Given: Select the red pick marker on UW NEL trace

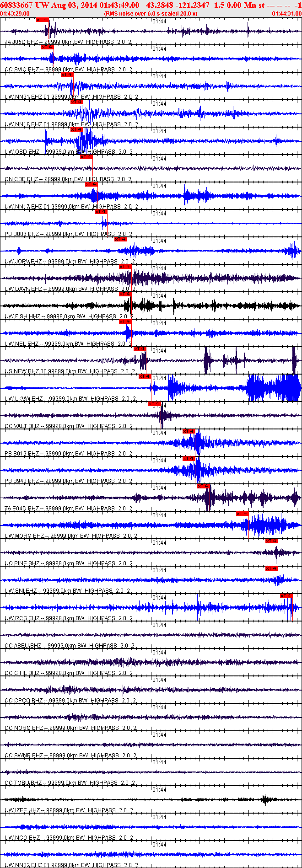Looking at the screenshot, I should point(125,321).
